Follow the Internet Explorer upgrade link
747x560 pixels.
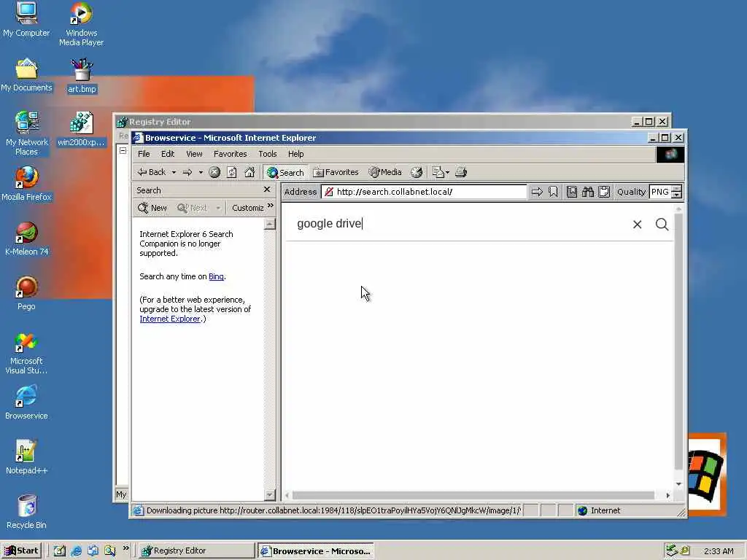[x=169, y=319]
